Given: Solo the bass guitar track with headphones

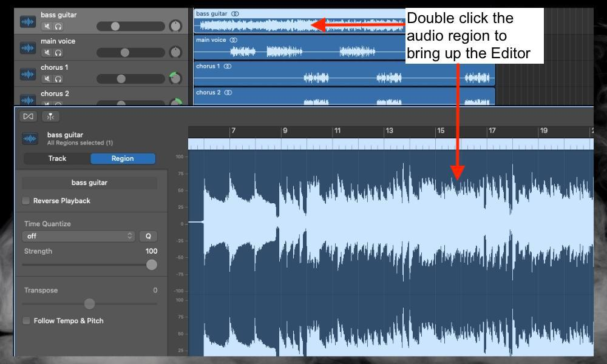Looking at the screenshot, I should click(x=58, y=26).
